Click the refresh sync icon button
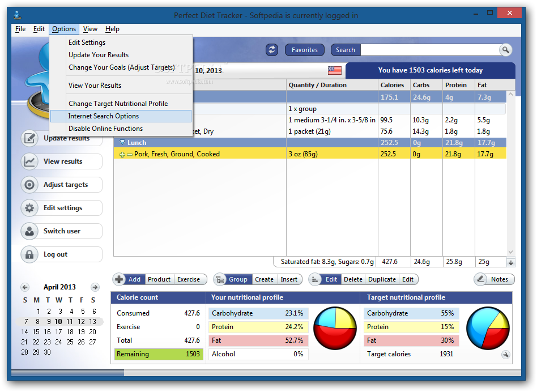The height and width of the screenshot is (392, 537). (271, 50)
